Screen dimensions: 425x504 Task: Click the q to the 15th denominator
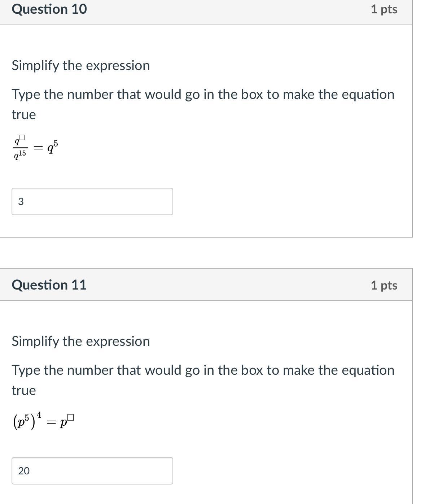pos(20,154)
